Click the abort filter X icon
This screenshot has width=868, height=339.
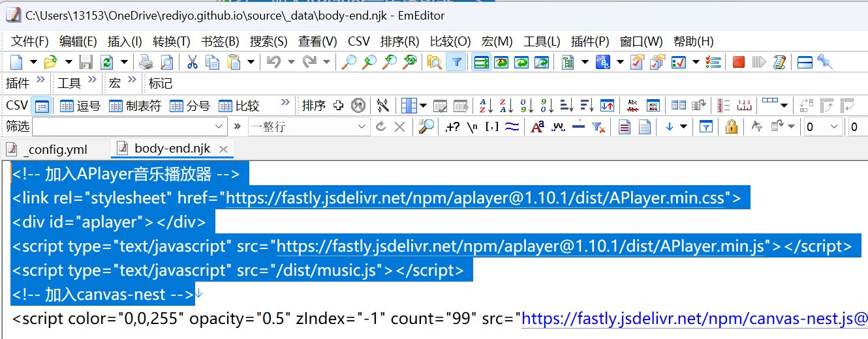399,126
